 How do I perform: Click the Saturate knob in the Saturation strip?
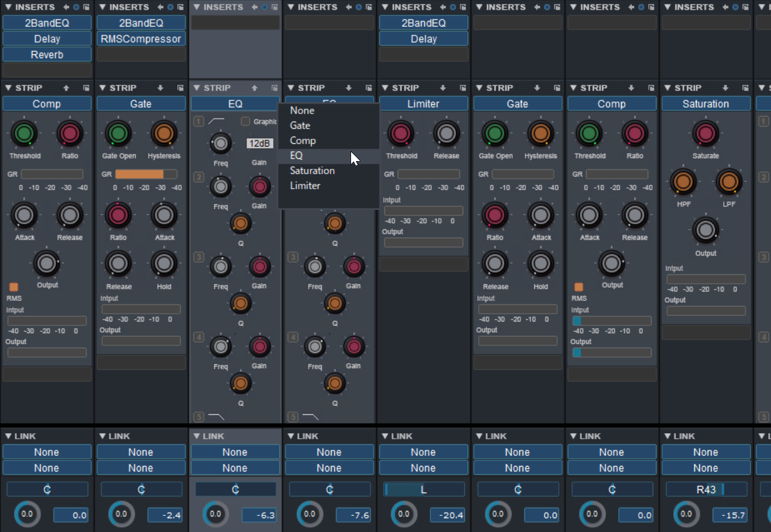coord(705,133)
